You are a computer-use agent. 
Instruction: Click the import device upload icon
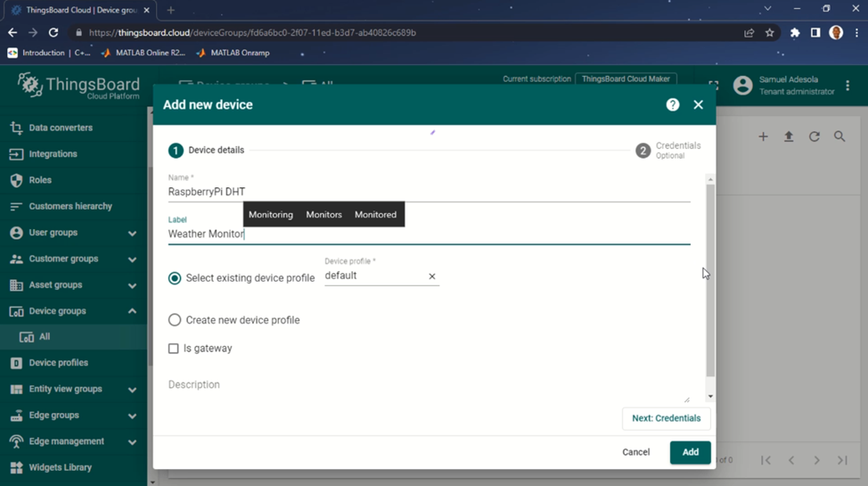pos(789,136)
